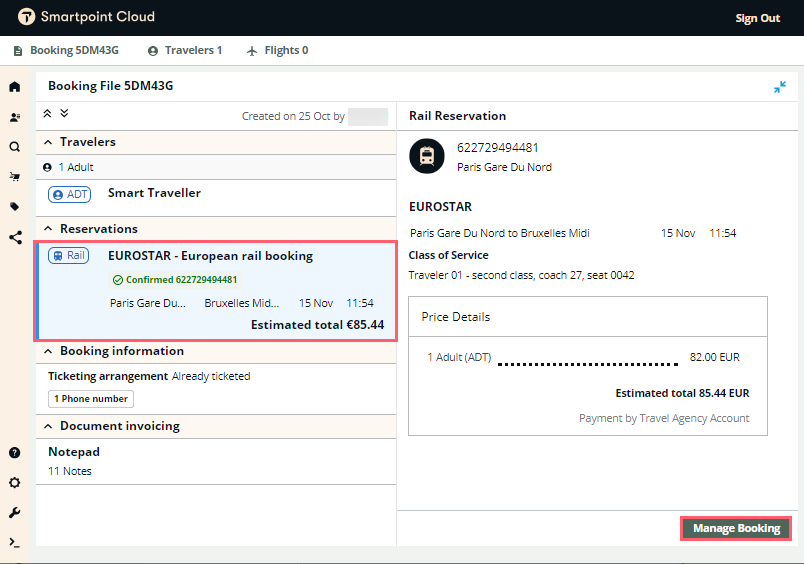Select the Smart Traveller traveler row

coord(216,198)
